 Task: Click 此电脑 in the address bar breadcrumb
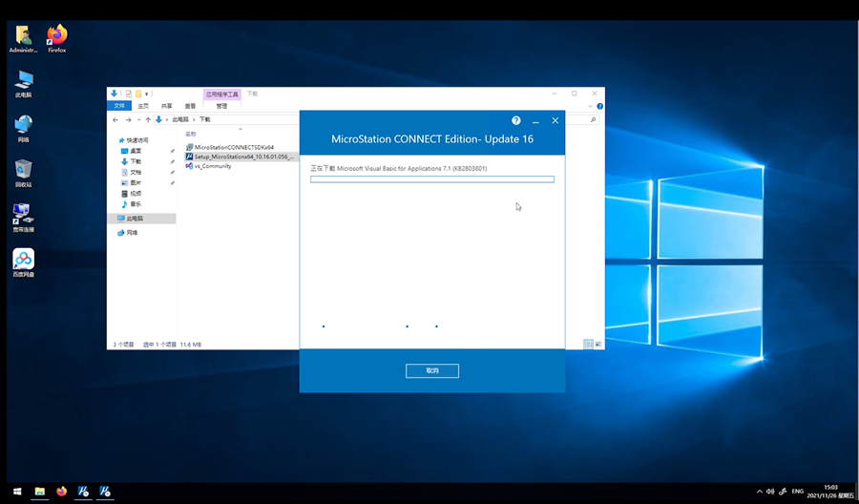tap(180, 119)
